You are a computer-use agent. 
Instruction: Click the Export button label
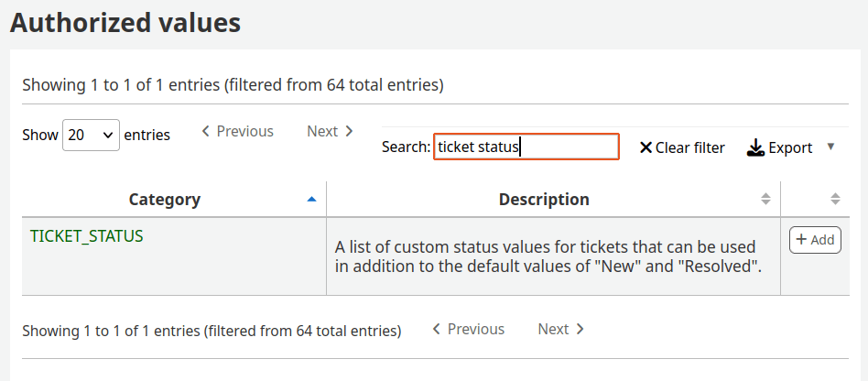[x=789, y=147]
